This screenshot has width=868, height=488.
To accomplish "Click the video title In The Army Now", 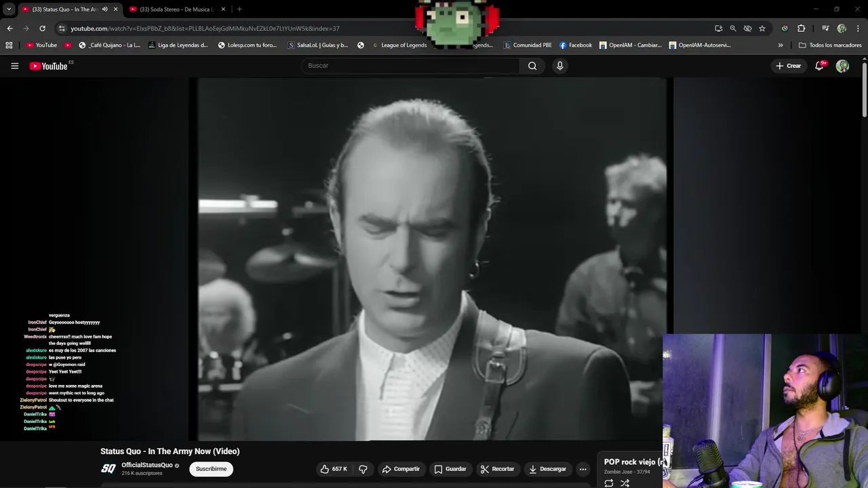I will [170, 451].
